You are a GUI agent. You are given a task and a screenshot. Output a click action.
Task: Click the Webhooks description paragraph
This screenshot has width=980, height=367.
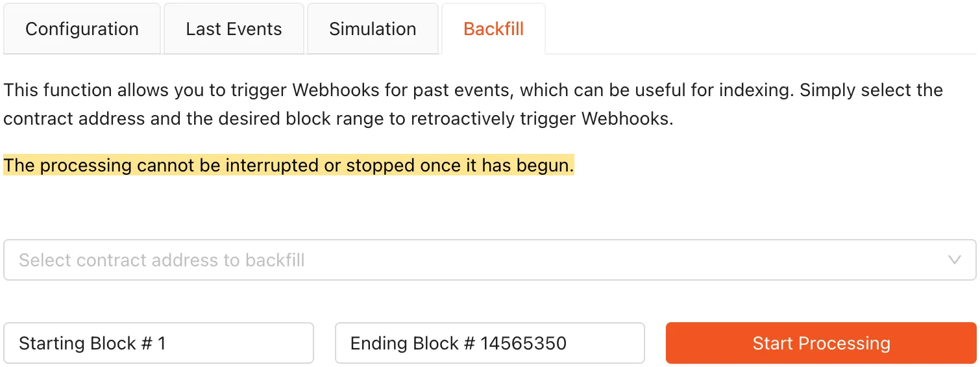pyautogui.click(x=472, y=105)
